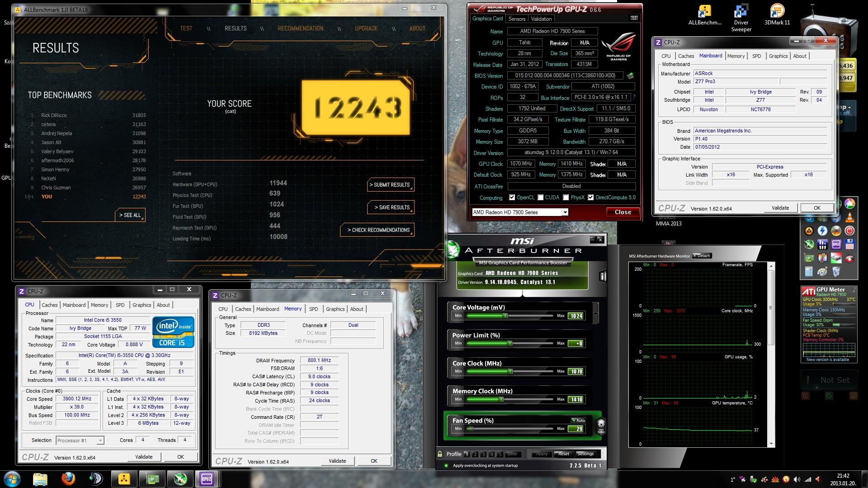Switch to Validation tab in GPU-Z
868x488 pixels.
541,19
